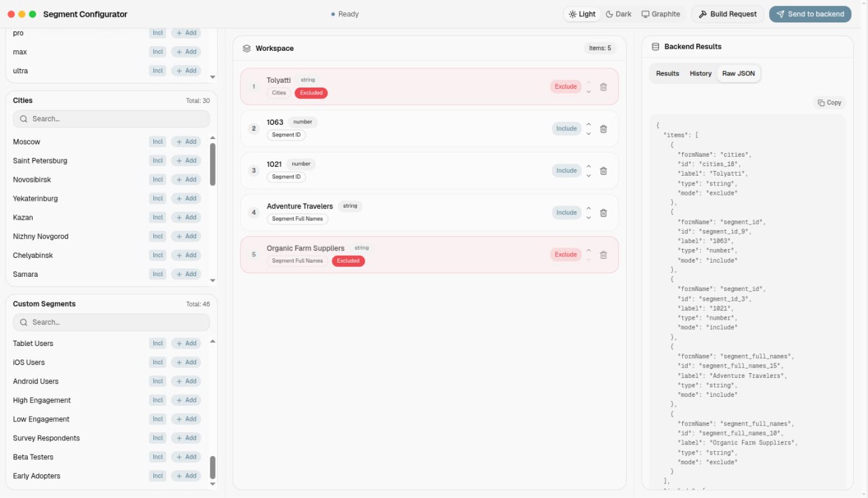Move Adventure Travelers item down
This screenshot has height=498, width=868.
click(x=589, y=218)
